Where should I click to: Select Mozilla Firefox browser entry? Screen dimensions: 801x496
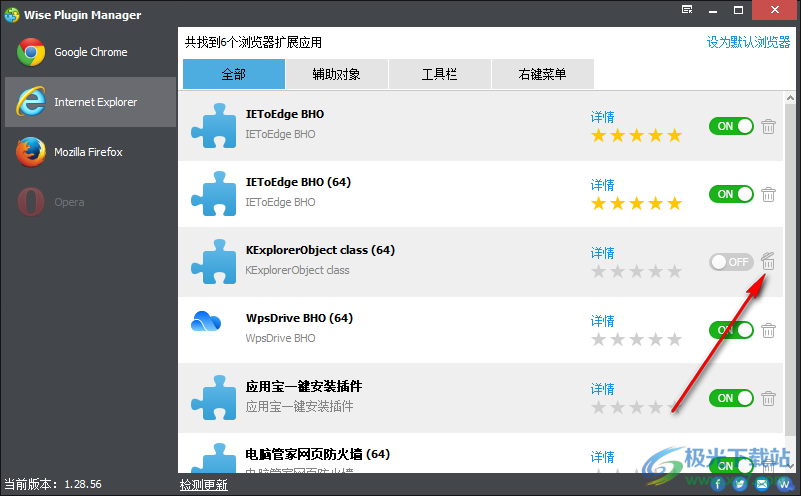(90, 152)
